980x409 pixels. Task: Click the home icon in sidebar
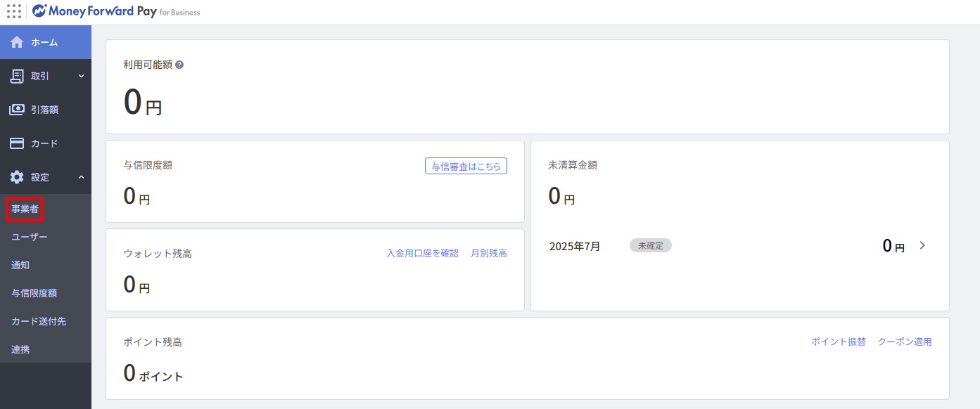[x=17, y=42]
